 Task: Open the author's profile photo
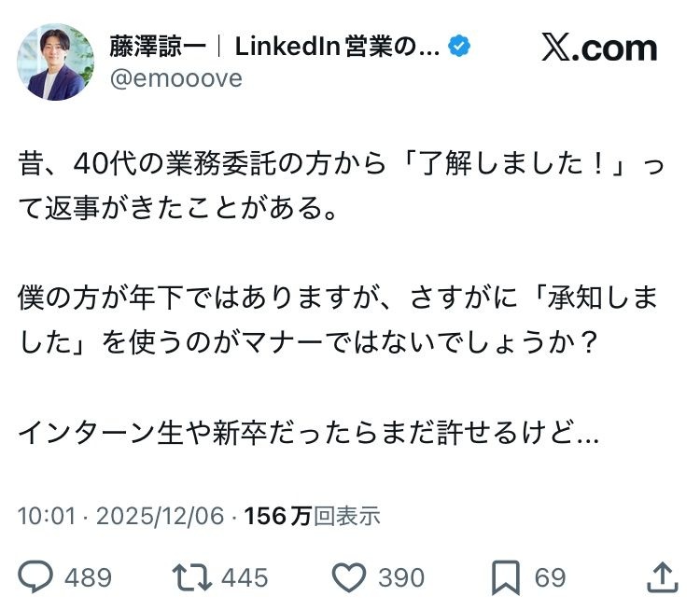click(x=55, y=62)
